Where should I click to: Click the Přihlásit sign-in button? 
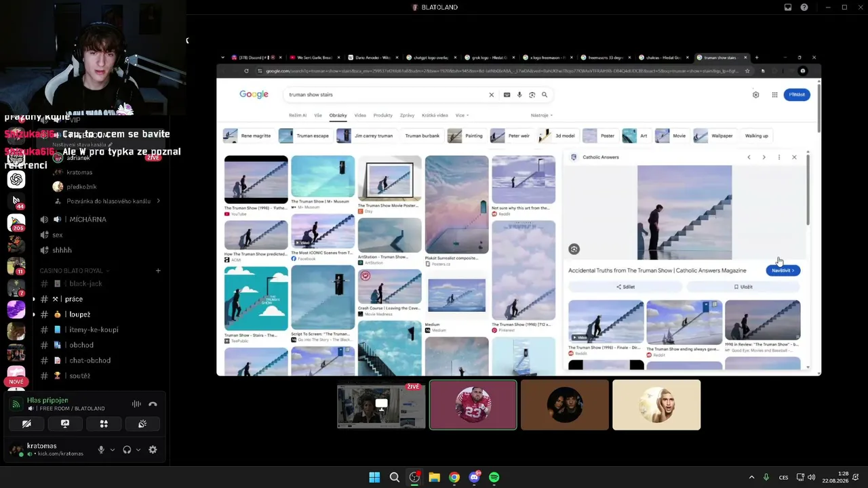[797, 95]
